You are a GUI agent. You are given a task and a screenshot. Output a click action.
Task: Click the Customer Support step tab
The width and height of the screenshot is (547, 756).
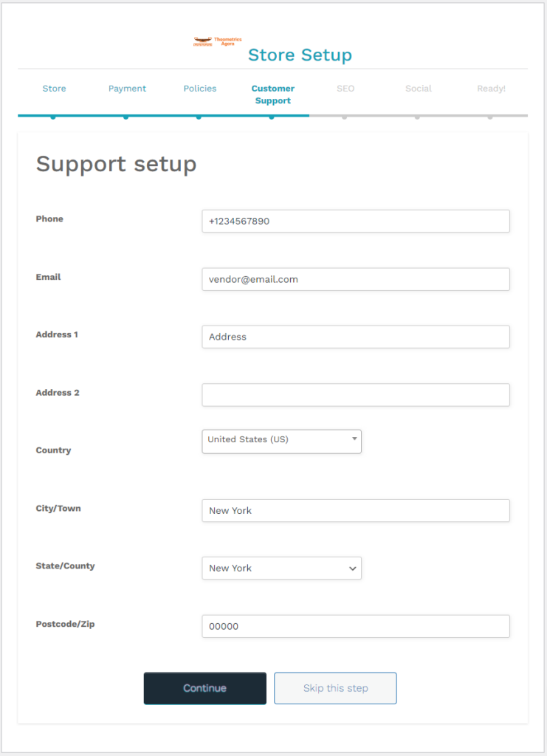pyautogui.click(x=273, y=94)
